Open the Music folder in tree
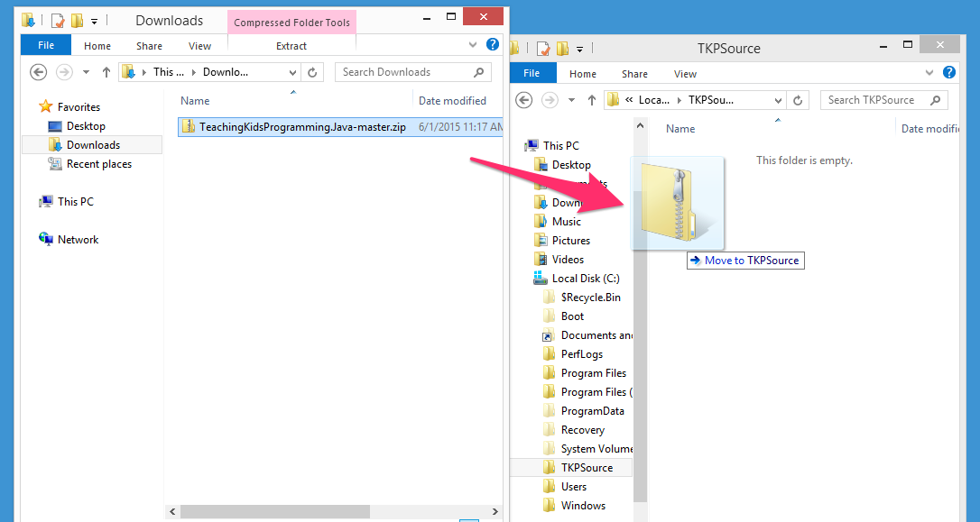Image resolution: width=980 pixels, height=522 pixels. [566, 221]
